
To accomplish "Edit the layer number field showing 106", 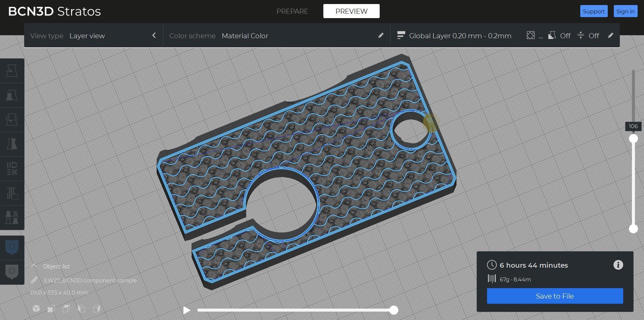I will (x=633, y=126).
